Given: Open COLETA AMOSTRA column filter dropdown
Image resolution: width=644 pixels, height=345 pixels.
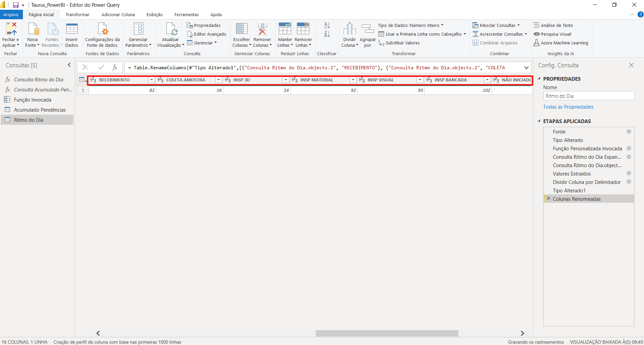Looking at the screenshot, I should click(x=219, y=80).
